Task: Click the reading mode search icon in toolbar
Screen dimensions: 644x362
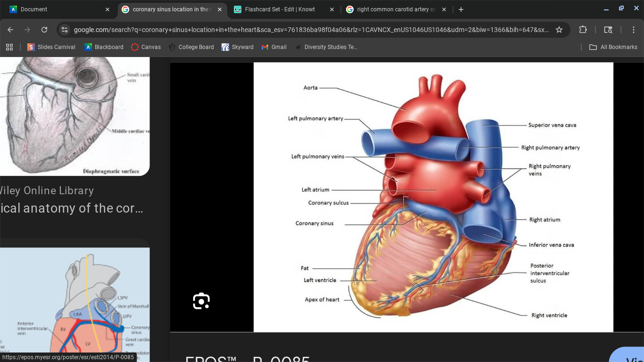Action: [608, 30]
